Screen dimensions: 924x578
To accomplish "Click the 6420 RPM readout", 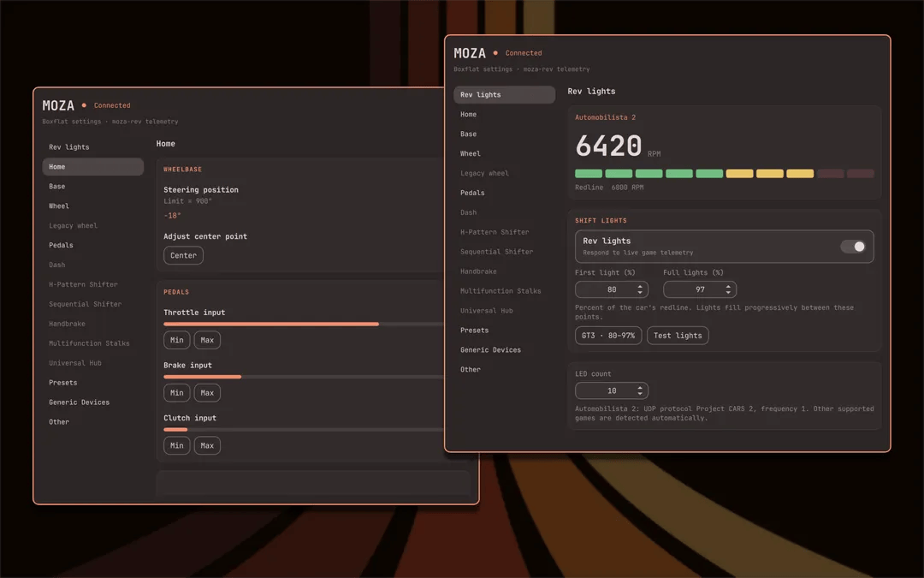I will coord(618,146).
